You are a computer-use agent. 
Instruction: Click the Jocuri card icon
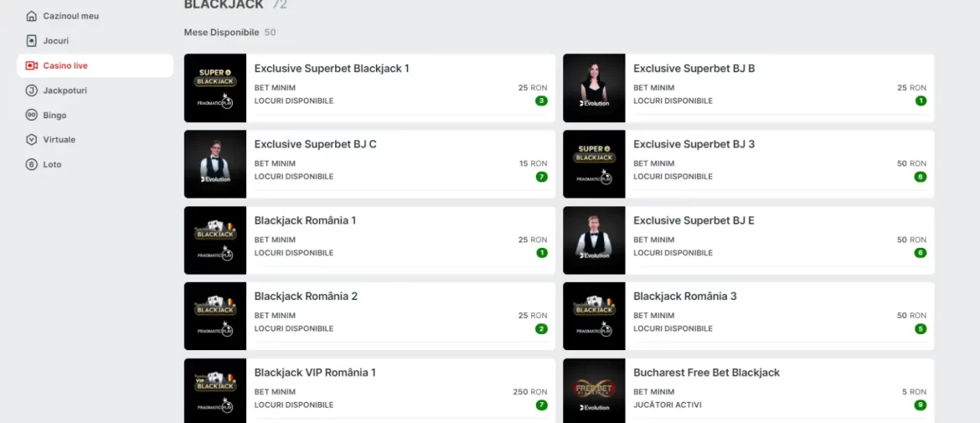(x=31, y=40)
